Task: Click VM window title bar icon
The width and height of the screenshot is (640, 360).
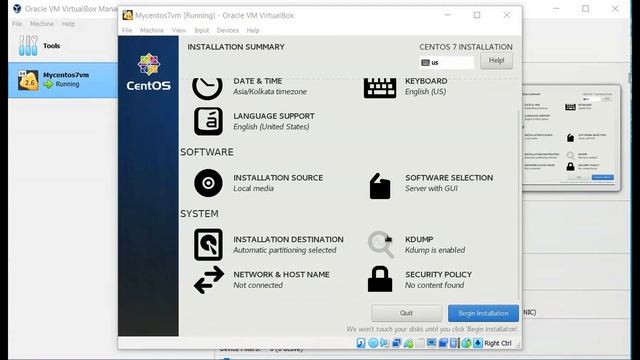Action: [127, 15]
